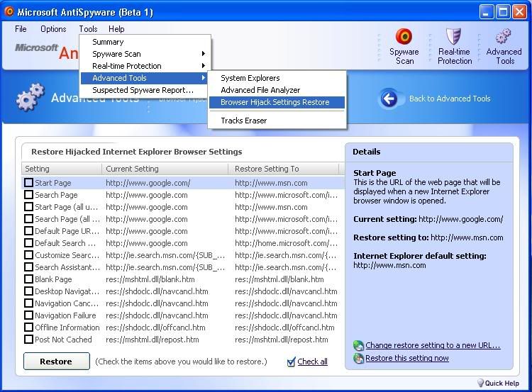Select res://mshtml.dll/blank.htm under Current Setting
532x392 pixels.
[x=150, y=279]
